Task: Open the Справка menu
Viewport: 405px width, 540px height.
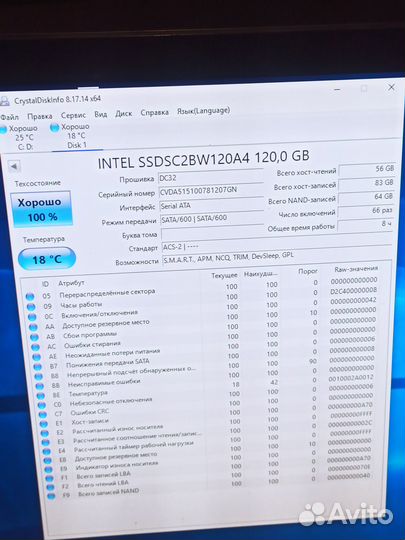Action: click(x=155, y=112)
